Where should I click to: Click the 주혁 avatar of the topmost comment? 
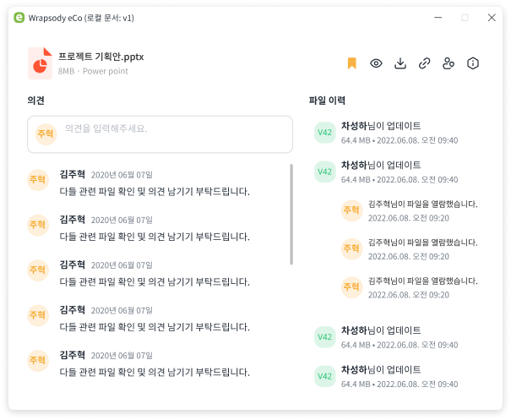click(38, 179)
